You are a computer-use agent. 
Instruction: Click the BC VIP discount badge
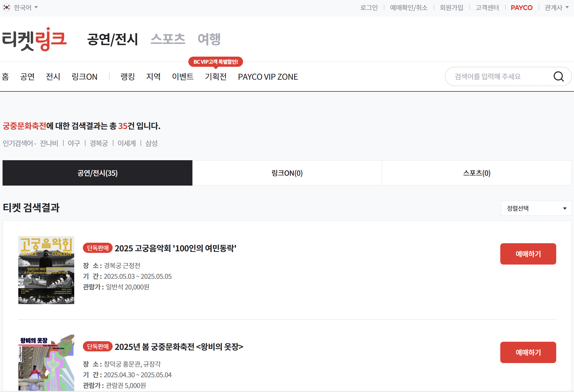[x=216, y=62]
